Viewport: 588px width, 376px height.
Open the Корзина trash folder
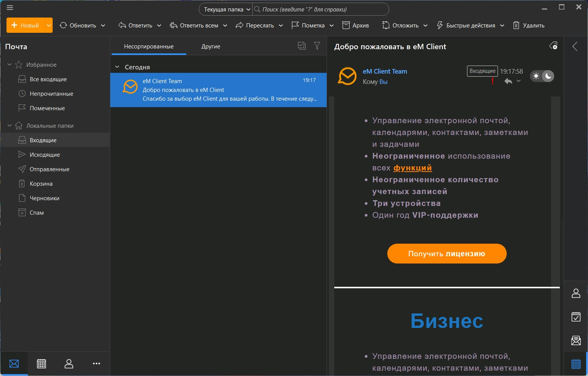click(55, 184)
